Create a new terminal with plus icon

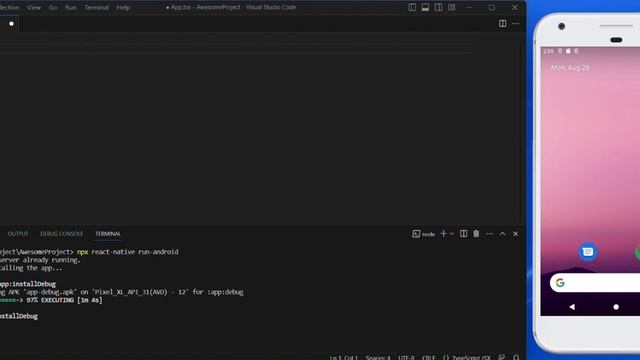[x=443, y=234]
